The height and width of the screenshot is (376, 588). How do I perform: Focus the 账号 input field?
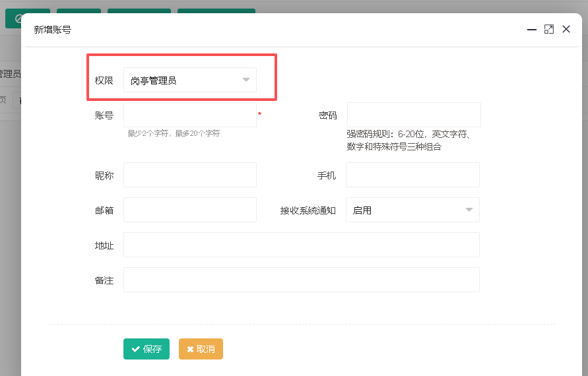(190, 115)
